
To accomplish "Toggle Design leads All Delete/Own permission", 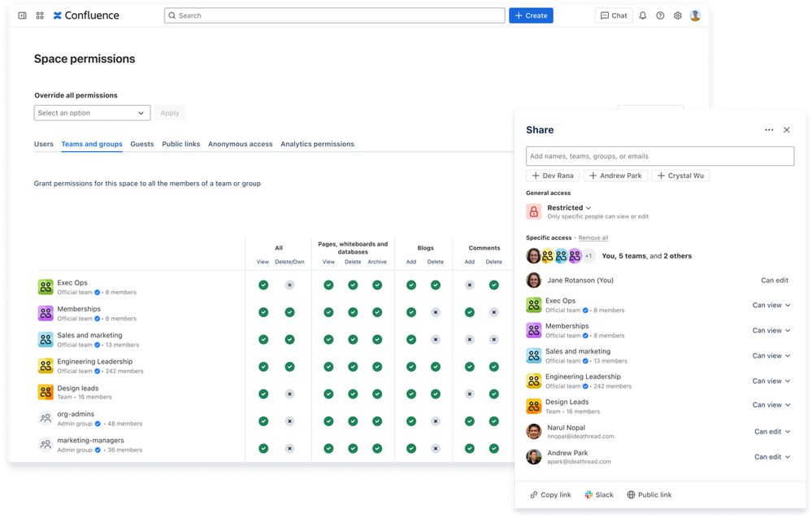I will point(289,394).
